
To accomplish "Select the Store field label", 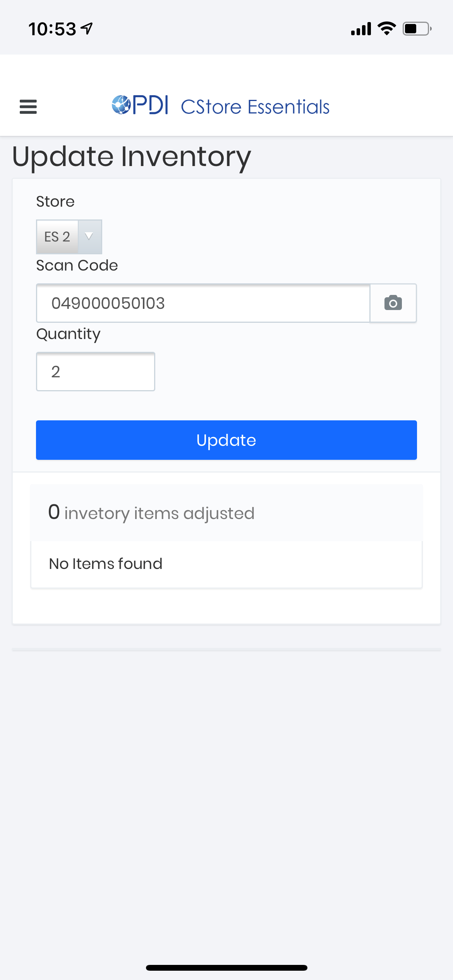I will click(x=55, y=201).
